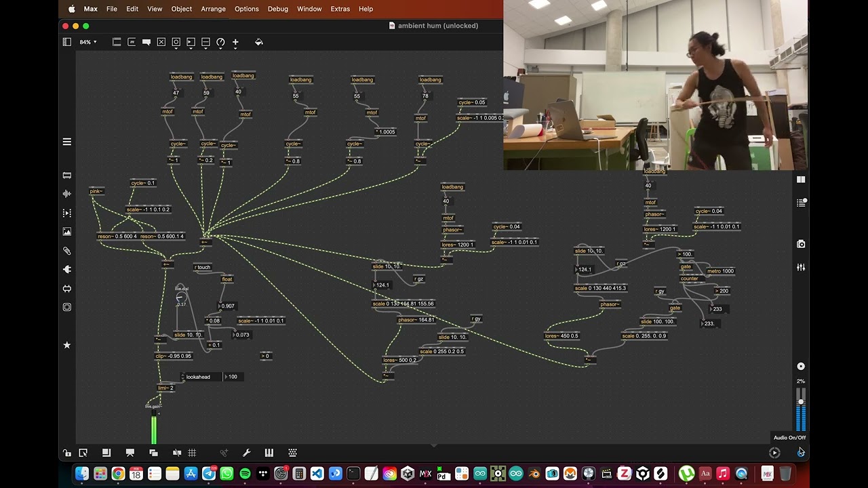Adjust the audio gain slider in right sidebar

pyautogui.click(x=801, y=402)
